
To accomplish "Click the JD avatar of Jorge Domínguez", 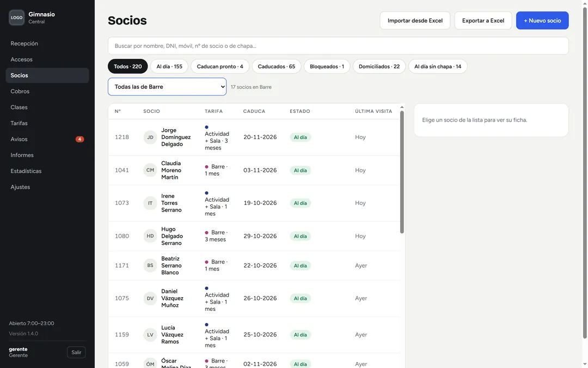I will [150, 137].
